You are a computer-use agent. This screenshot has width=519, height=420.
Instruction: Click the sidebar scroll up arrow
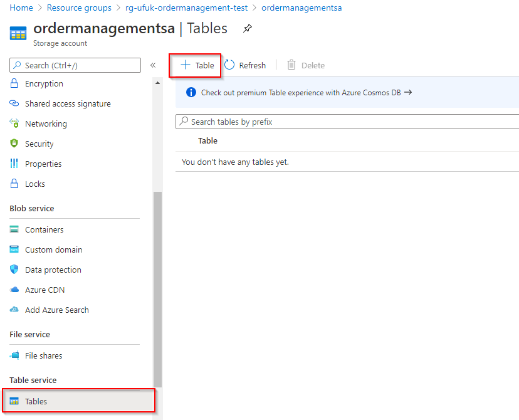157,83
